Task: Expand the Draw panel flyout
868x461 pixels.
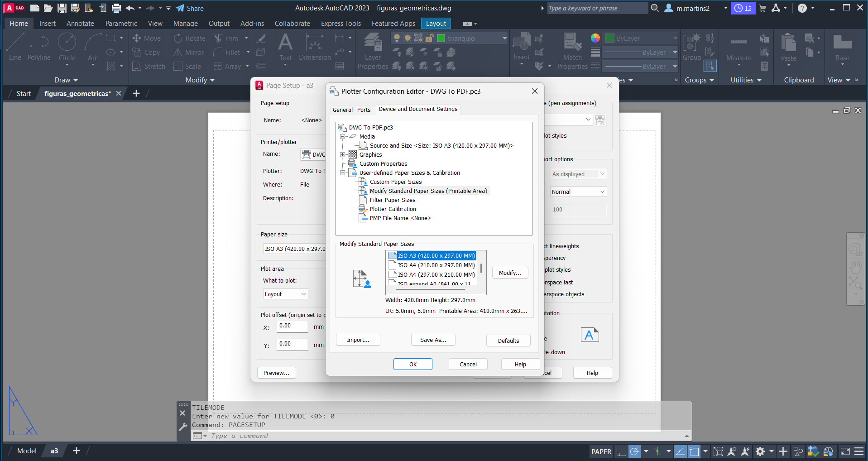Action: coord(66,80)
